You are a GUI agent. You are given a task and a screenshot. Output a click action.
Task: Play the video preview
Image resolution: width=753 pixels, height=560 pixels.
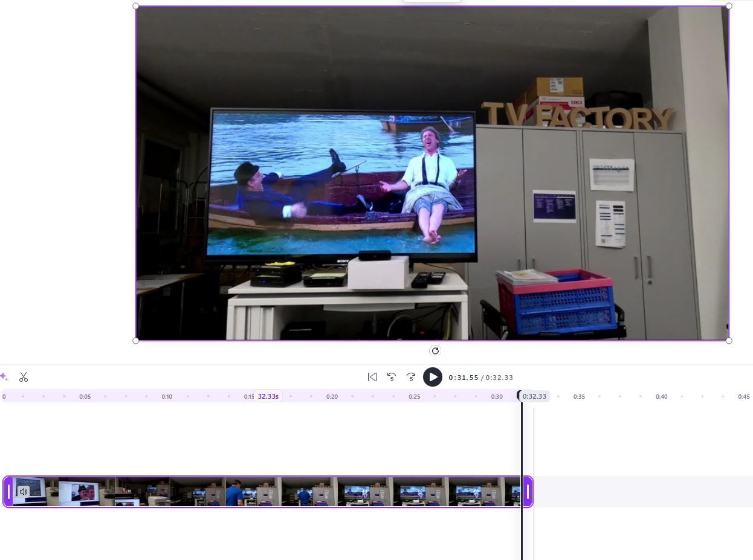tap(433, 377)
